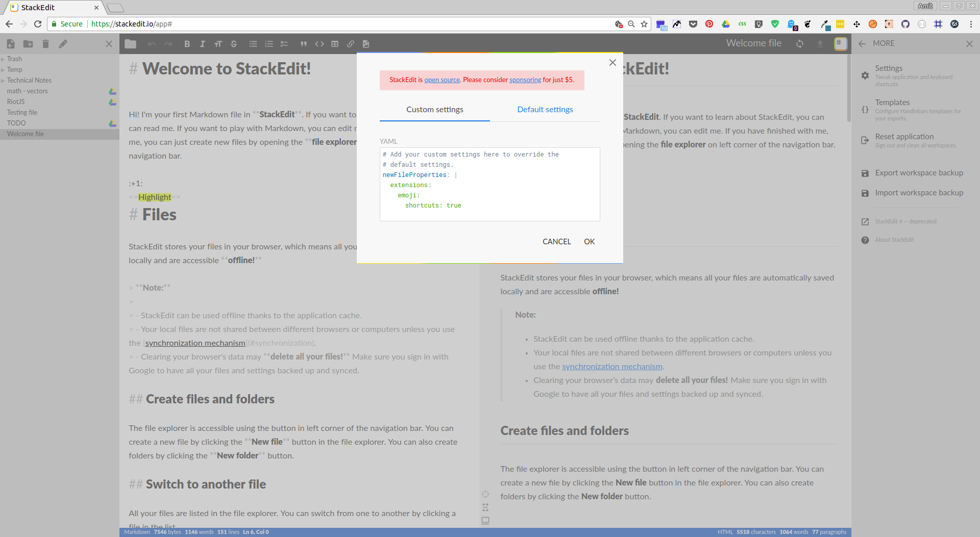This screenshot has width=980, height=537.
Task: Insert an ordered numbered list
Action: [269, 44]
